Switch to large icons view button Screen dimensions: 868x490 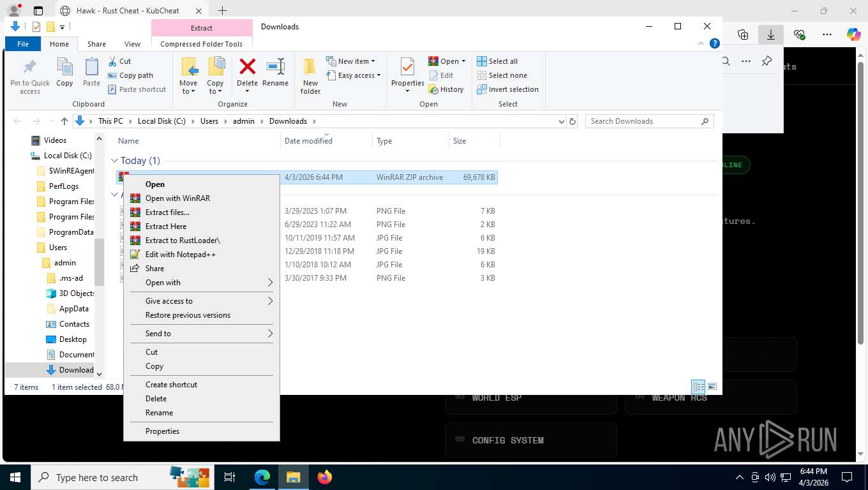click(712, 387)
